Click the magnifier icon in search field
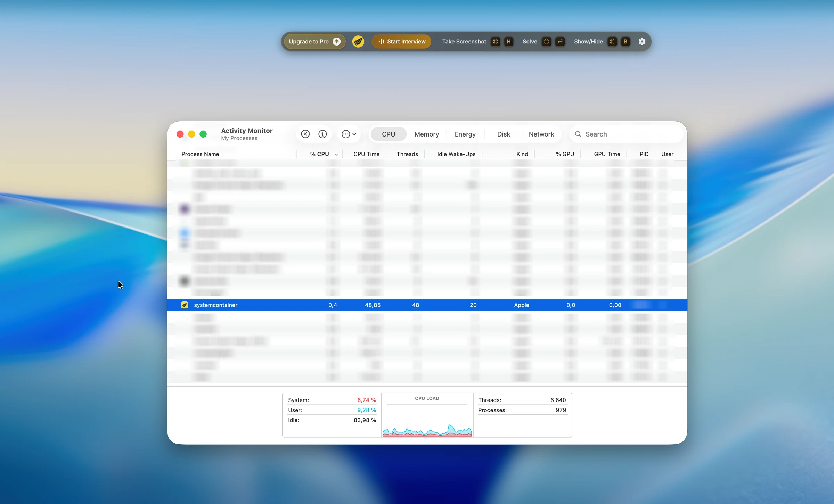 [578, 134]
